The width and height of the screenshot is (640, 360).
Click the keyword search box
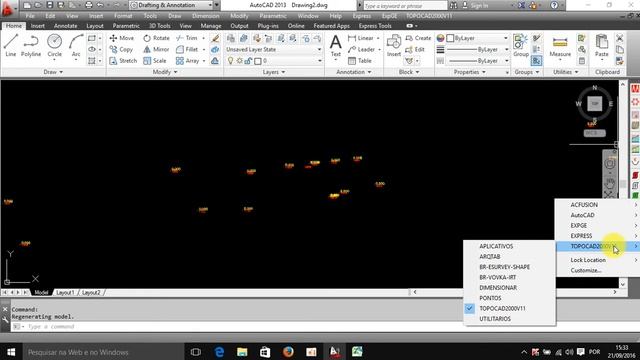tap(404, 6)
